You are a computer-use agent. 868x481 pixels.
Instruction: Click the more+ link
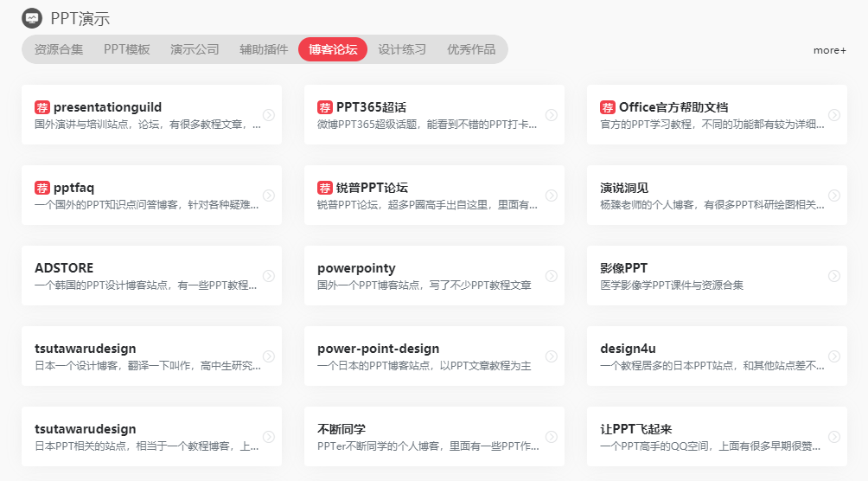tap(829, 50)
